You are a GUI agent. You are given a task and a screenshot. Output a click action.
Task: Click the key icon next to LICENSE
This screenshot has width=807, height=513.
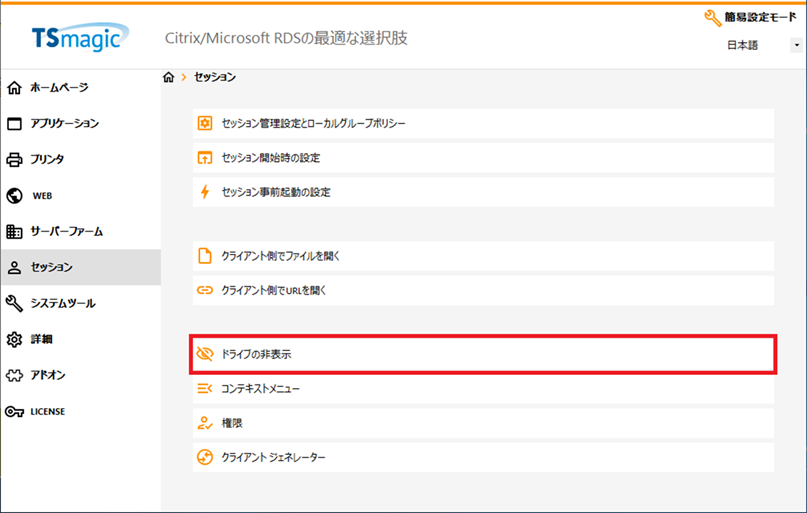[x=14, y=411]
